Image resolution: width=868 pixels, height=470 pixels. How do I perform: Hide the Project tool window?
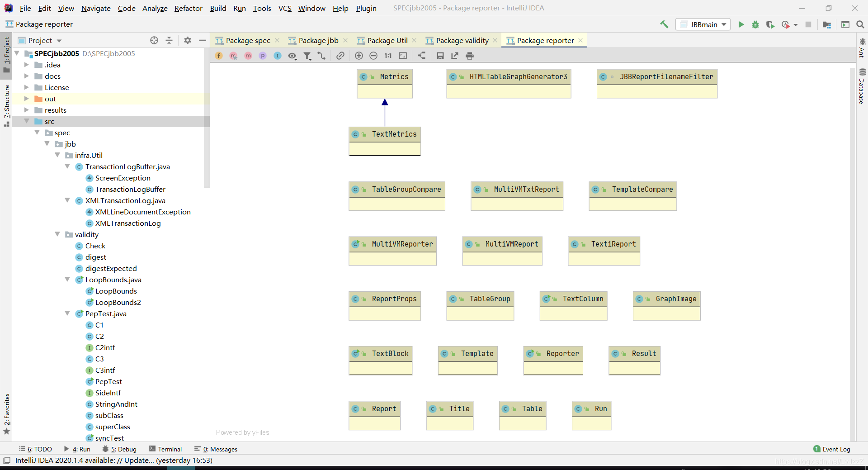click(x=203, y=40)
